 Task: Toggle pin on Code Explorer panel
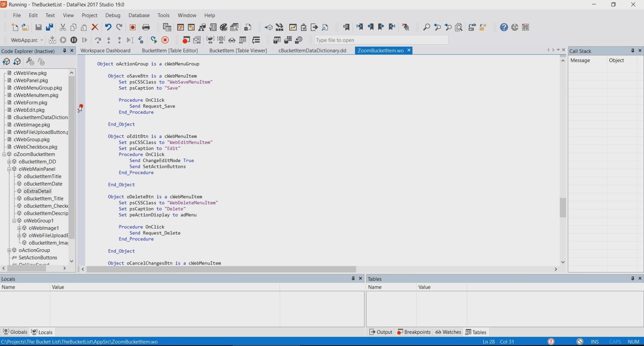tap(64, 51)
